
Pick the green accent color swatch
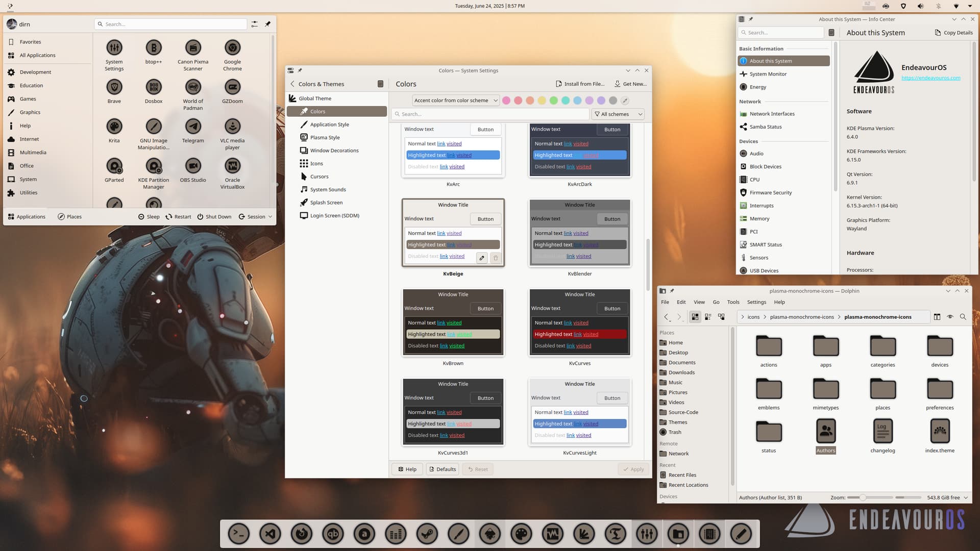[x=553, y=101]
